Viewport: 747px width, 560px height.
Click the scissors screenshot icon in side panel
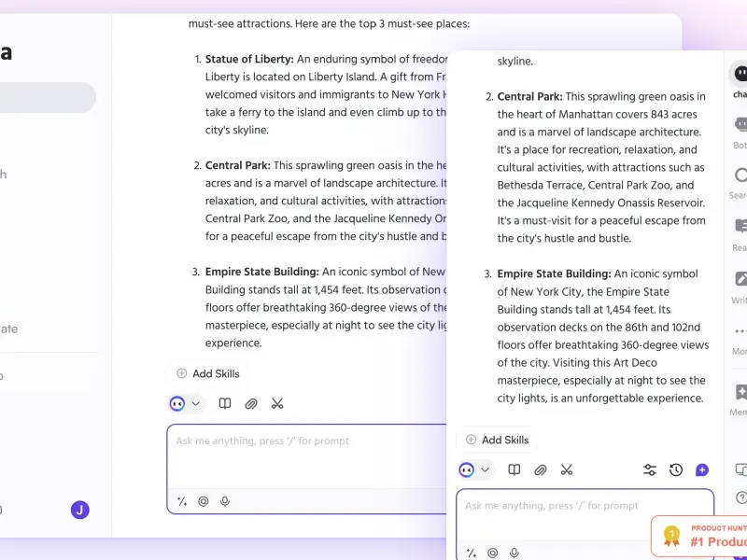(567, 470)
